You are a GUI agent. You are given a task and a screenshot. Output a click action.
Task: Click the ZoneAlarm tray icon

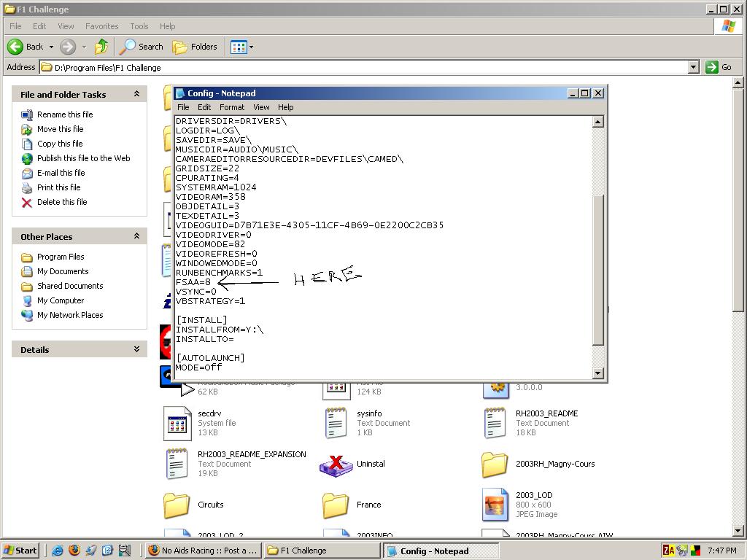[668, 551]
